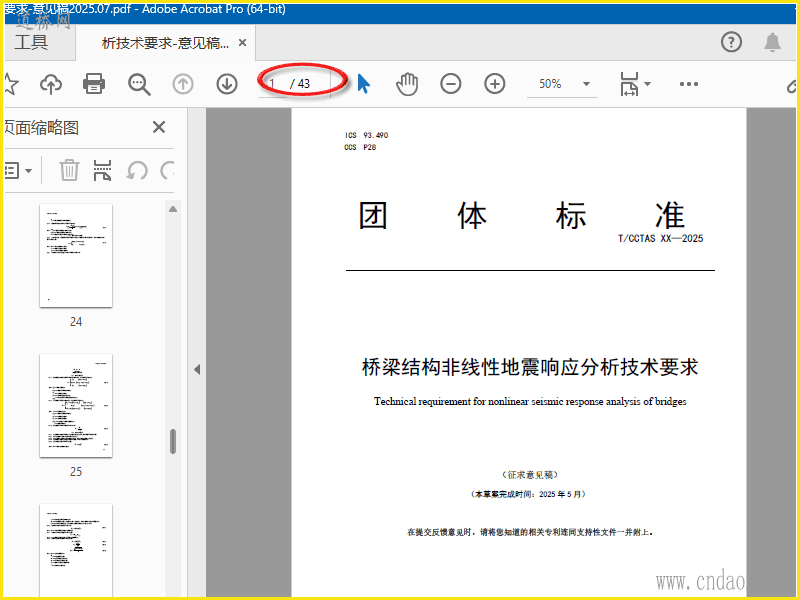Open the 工具 tab
The width and height of the screenshot is (800, 600).
point(32,42)
